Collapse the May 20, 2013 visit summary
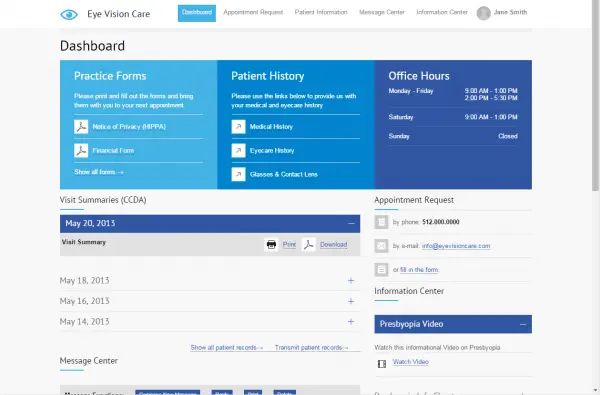 pos(351,224)
